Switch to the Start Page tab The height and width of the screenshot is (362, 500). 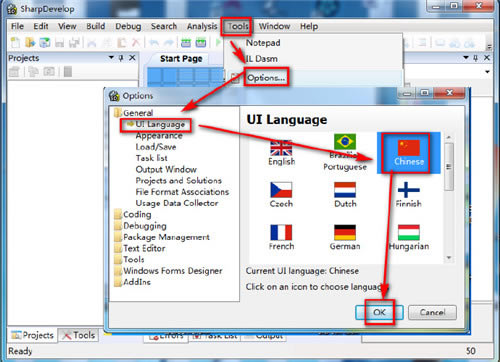tap(181, 59)
